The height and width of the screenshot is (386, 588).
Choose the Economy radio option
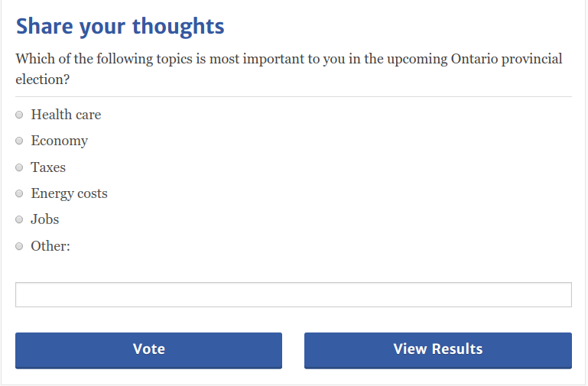point(19,141)
